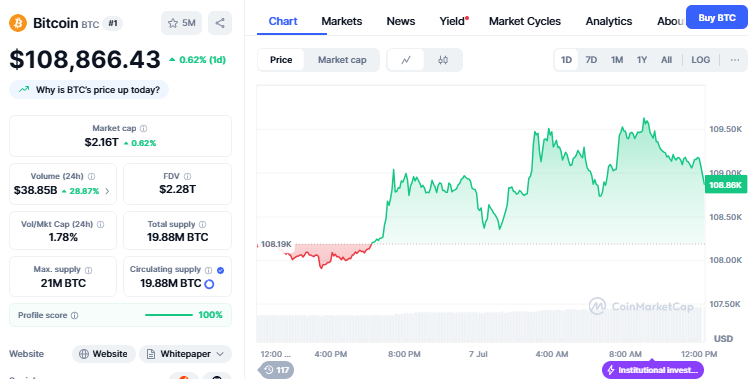Click the Profile score progress bar
Viewport: 748px width, 379px height.
click(x=169, y=315)
